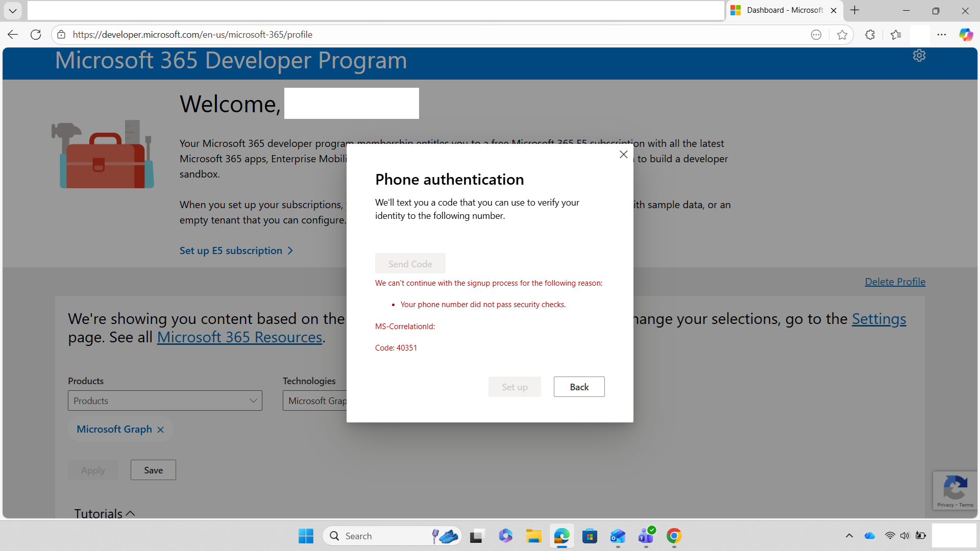This screenshot has width=980, height=551.
Task: Open the Windows Start menu
Action: click(x=306, y=536)
